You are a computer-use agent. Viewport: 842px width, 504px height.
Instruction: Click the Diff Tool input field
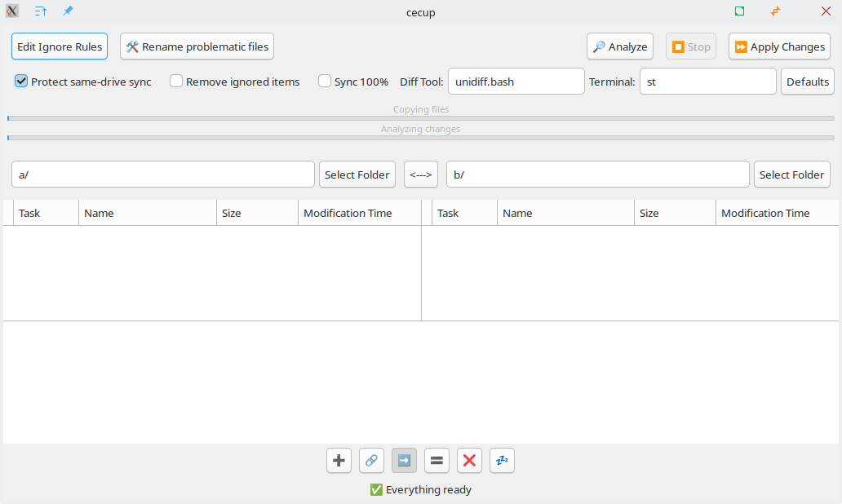(x=516, y=82)
